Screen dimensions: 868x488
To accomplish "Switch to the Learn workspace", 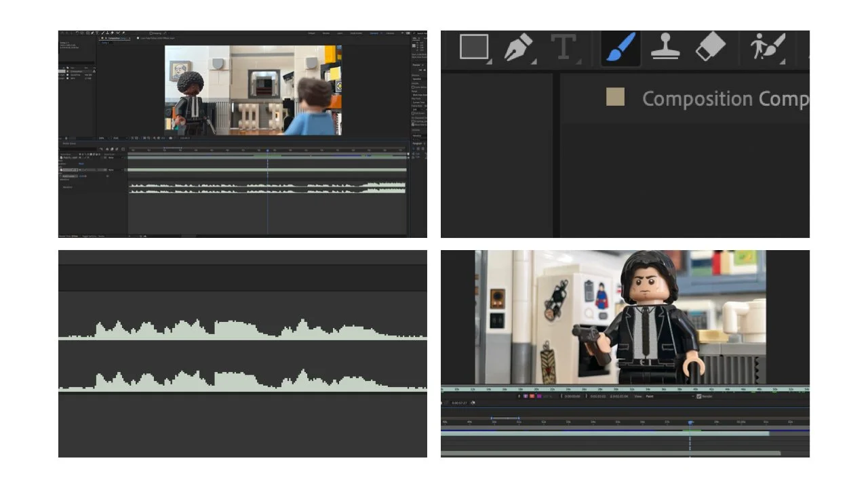I will (x=340, y=33).
